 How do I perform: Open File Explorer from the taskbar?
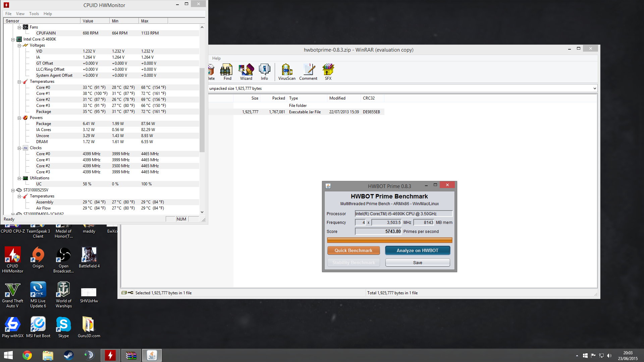(x=48, y=355)
